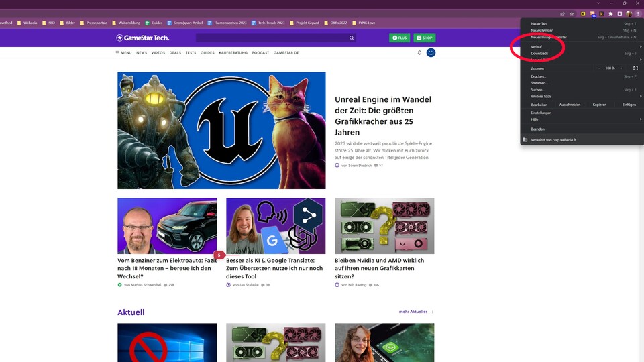644x362 pixels.
Task: Open the Extensions puzzle piece icon
Action: tap(610, 13)
